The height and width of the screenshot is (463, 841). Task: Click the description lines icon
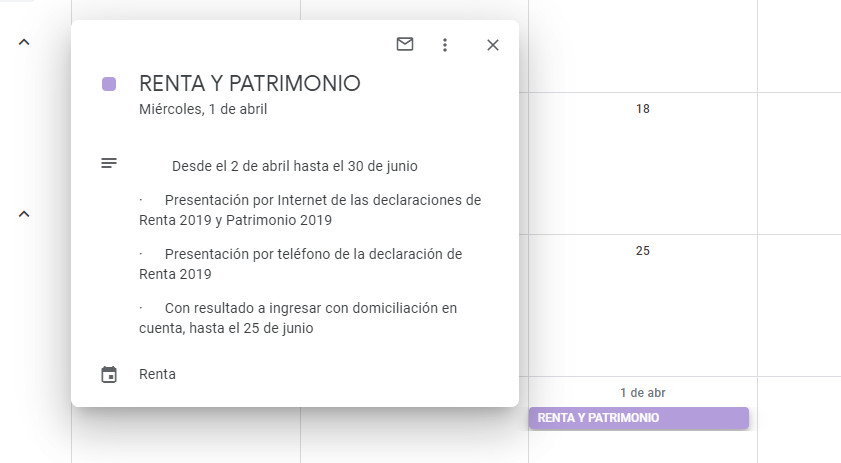click(109, 163)
